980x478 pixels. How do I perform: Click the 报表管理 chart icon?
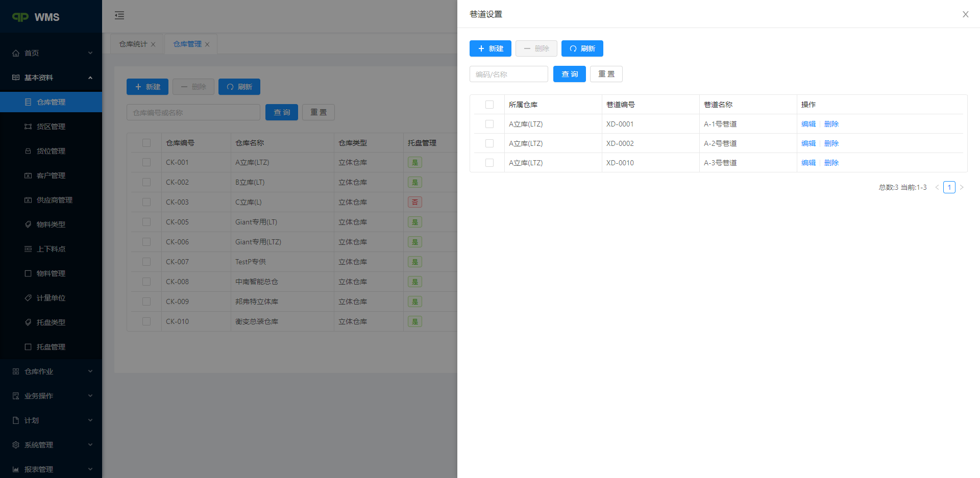pyautogui.click(x=16, y=469)
